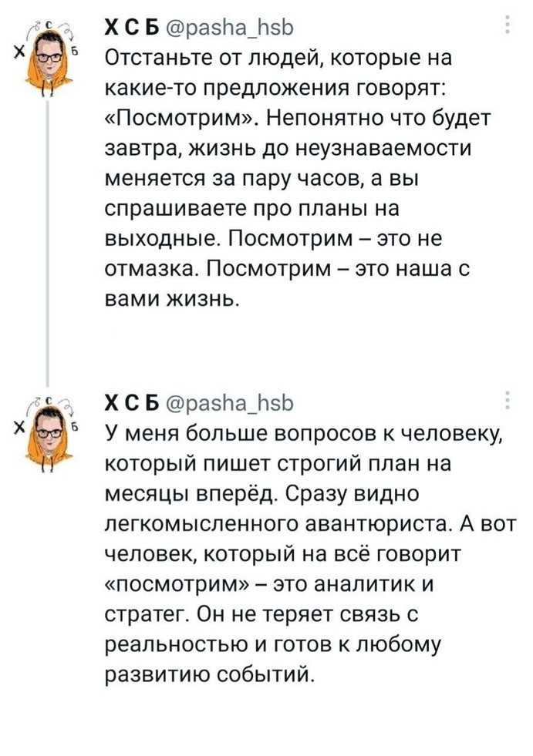
Task: Click the text «строгий план на месяцы вперёд»
Action: click(278, 479)
